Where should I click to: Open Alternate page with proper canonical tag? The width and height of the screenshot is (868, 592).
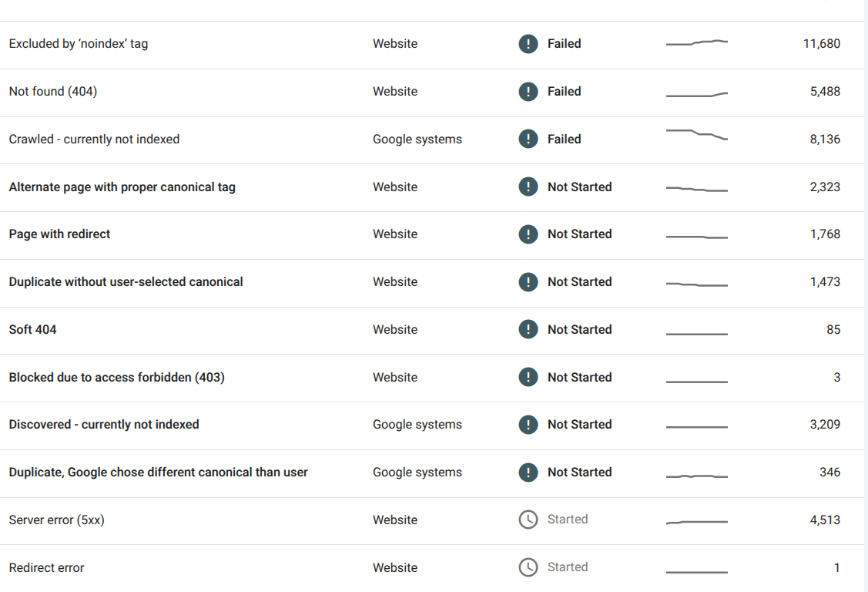122,187
